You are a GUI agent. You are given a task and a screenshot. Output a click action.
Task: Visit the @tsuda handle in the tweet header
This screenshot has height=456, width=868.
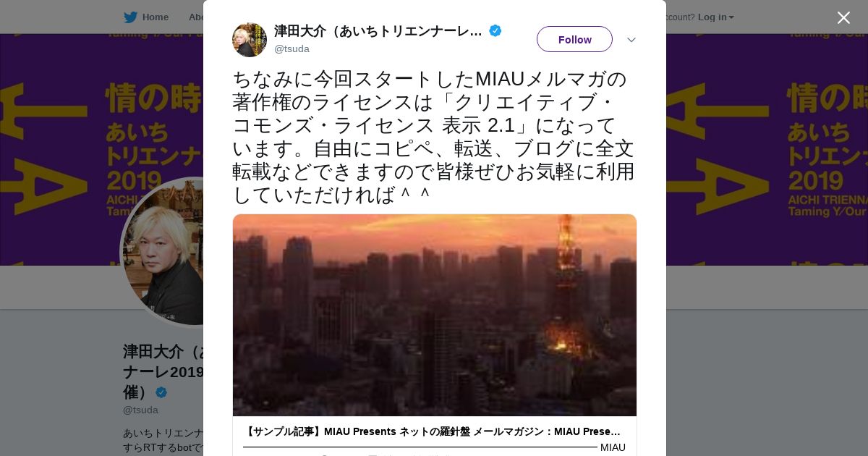[292, 48]
